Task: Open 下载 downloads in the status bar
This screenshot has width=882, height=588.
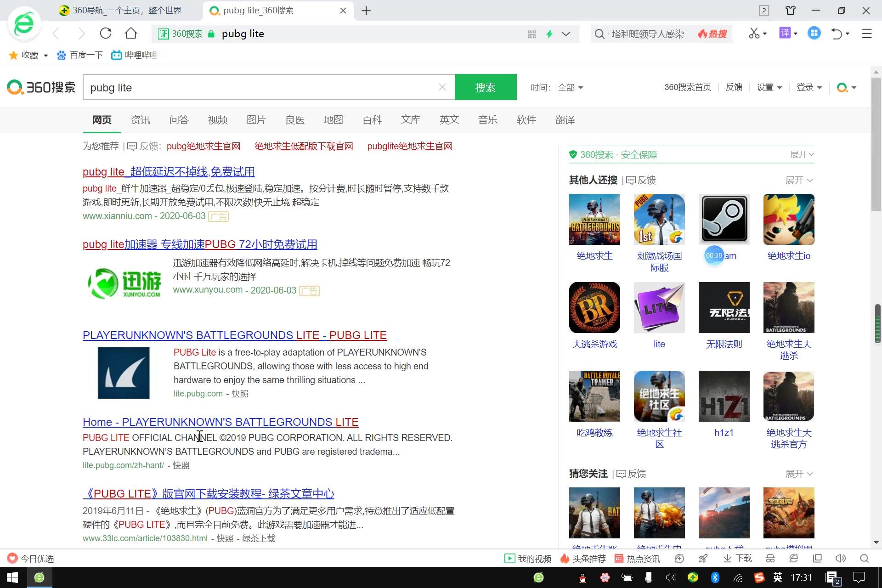Action: [737, 559]
